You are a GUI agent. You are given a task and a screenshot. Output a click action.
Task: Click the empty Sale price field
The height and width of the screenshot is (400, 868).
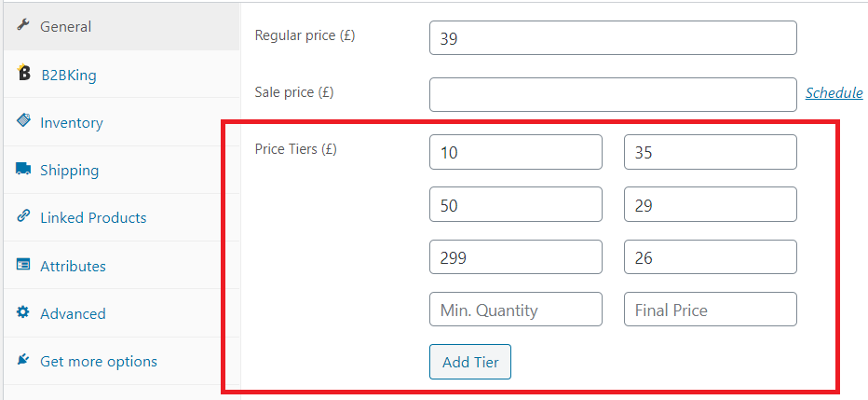[613, 95]
